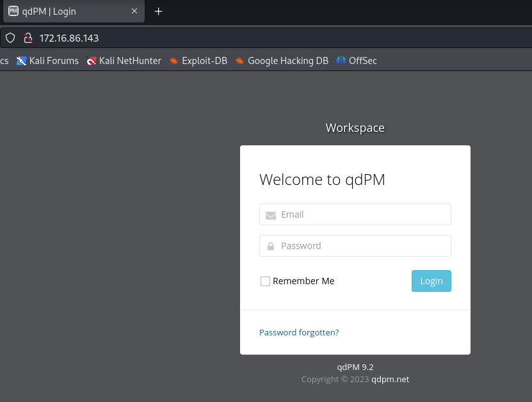
Task: Select the Workspace title text
Action: tap(355, 128)
